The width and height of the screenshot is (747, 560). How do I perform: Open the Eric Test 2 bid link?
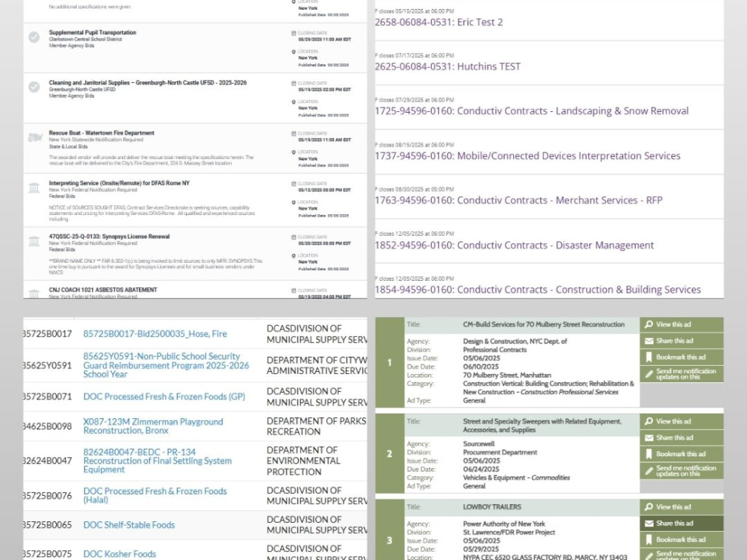[x=437, y=22]
